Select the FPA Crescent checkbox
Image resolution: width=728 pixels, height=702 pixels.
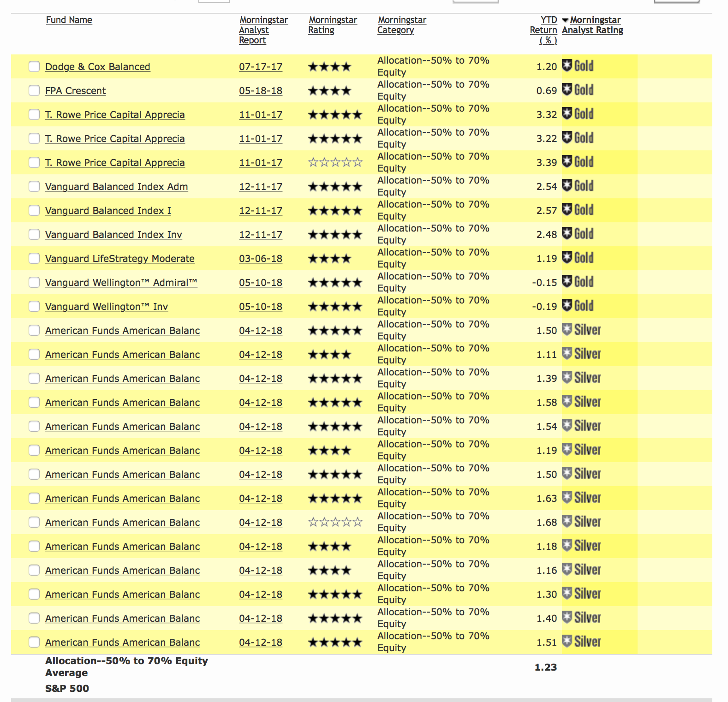[x=34, y=90]
